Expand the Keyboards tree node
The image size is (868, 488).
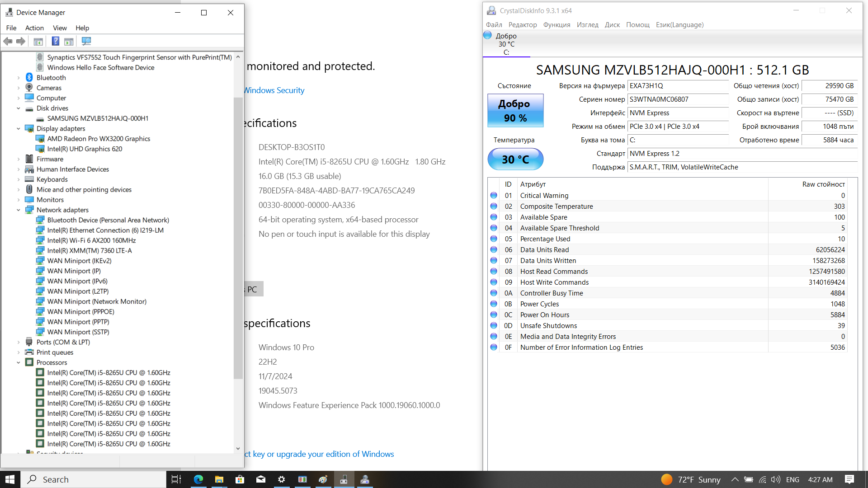coord(19,179)
